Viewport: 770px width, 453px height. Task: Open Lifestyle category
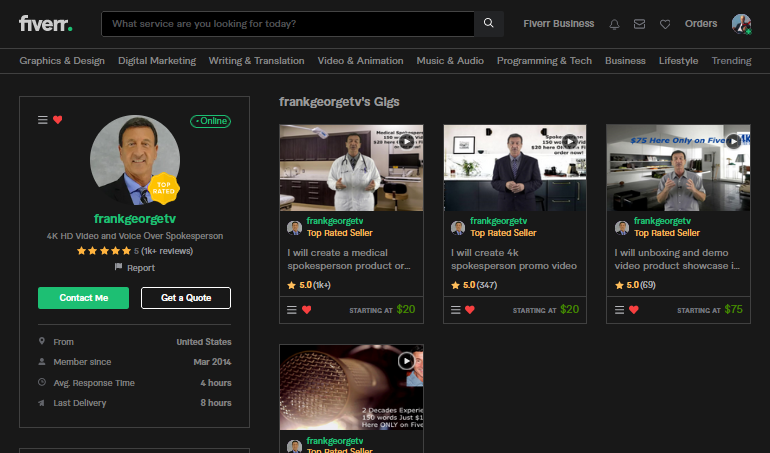click(678, 61)
